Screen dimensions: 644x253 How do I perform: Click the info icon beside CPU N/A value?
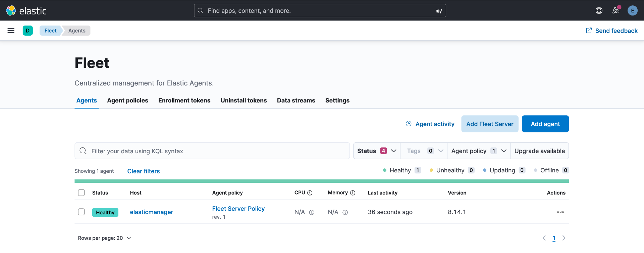click(x=312, y=212)
